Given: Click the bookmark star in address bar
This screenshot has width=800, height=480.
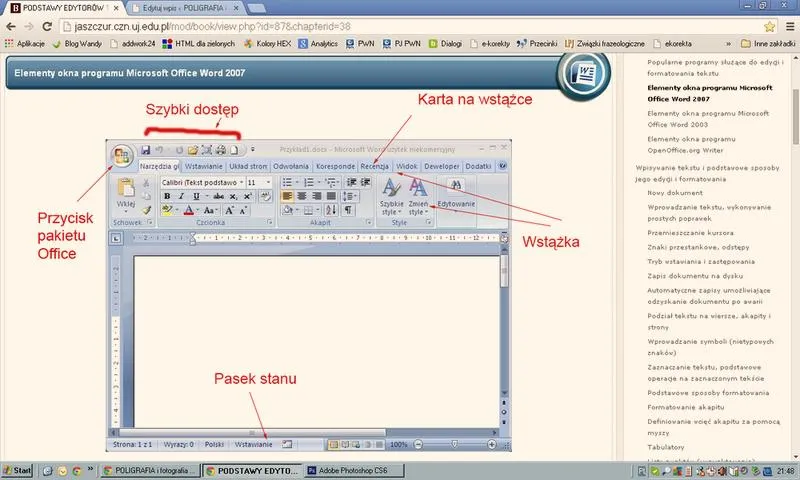Looking at the screenshot, I should (769, 27).
